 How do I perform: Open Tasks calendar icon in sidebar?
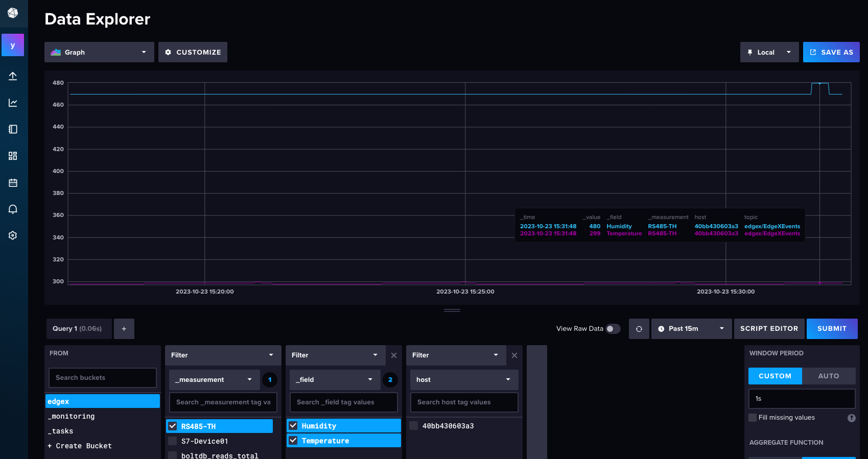point(13,182)
